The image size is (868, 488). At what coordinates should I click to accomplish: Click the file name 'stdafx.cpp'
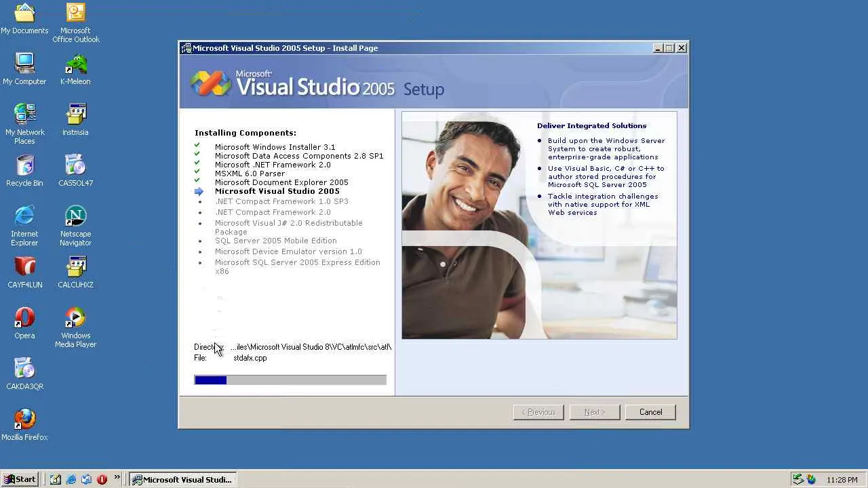click(250, 358)
